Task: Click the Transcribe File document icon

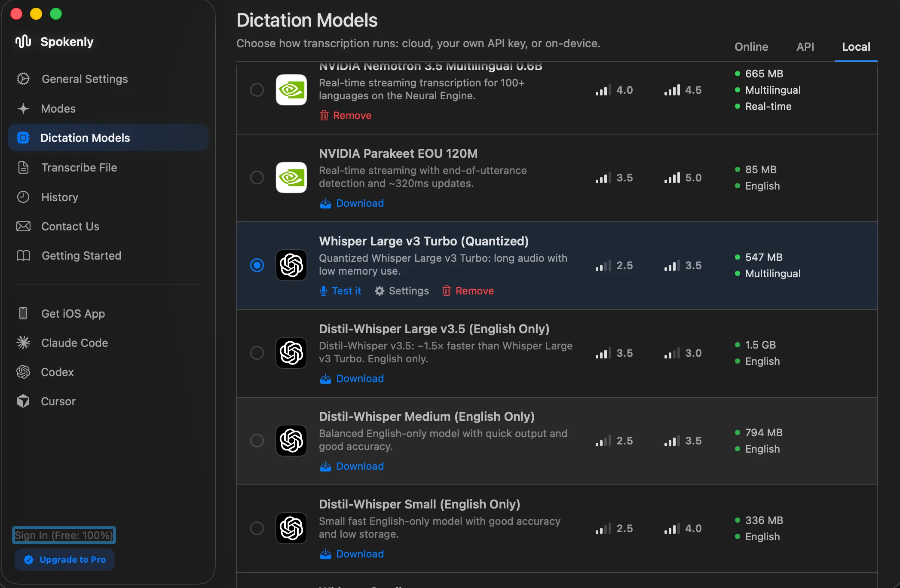Action: click(23, 168)
